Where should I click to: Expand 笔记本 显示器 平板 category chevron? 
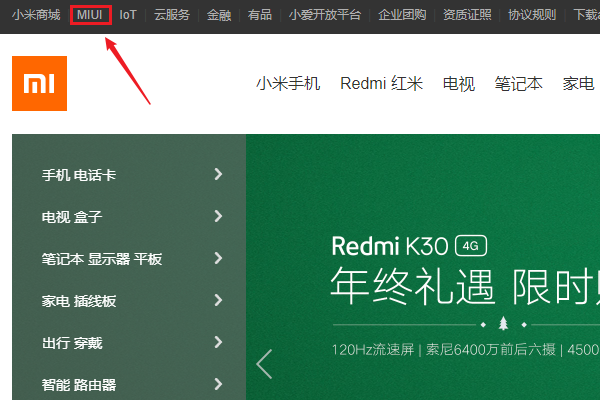pyautogui.click(x=218, y=259)
